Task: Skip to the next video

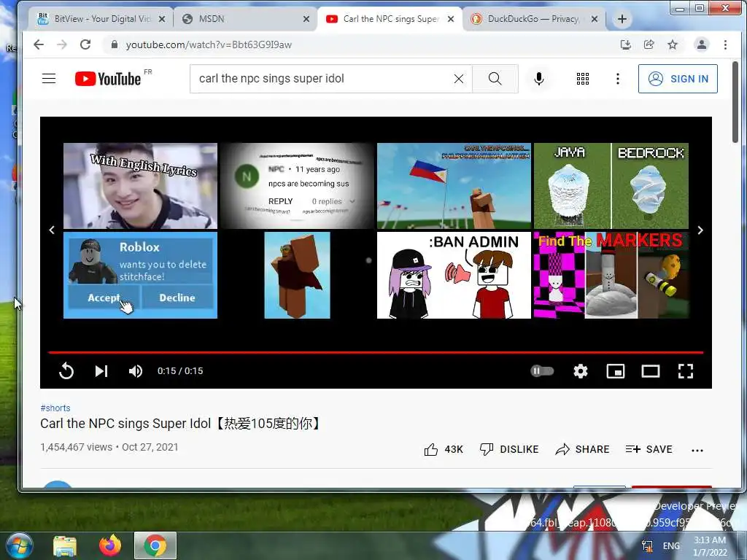Action: coord(101,371)
